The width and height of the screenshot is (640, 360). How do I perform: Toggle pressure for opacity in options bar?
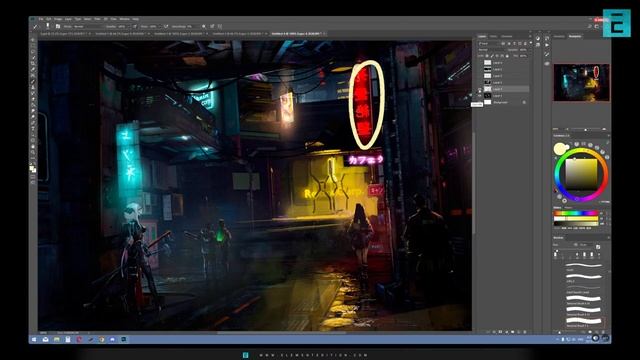[135, 26]
